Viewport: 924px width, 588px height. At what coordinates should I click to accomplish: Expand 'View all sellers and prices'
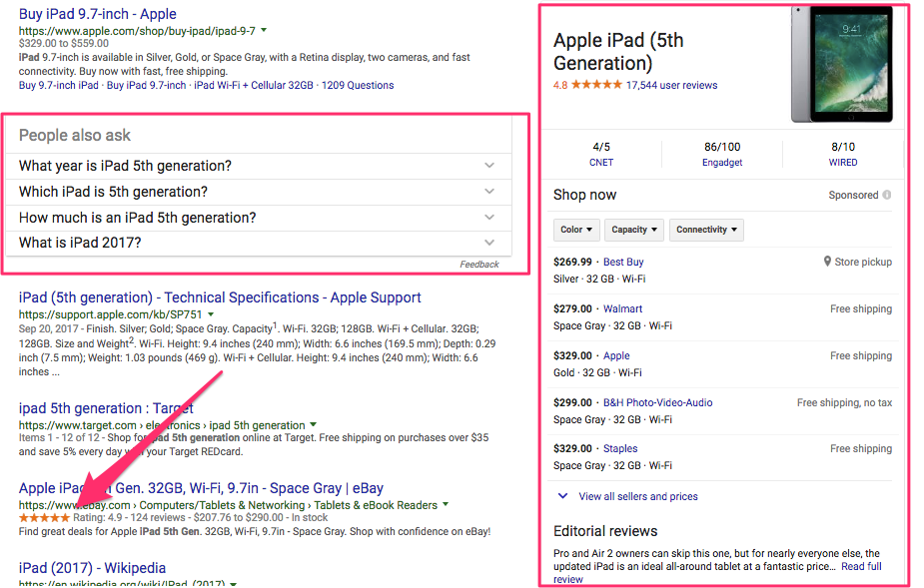click(x=638, y=497)
